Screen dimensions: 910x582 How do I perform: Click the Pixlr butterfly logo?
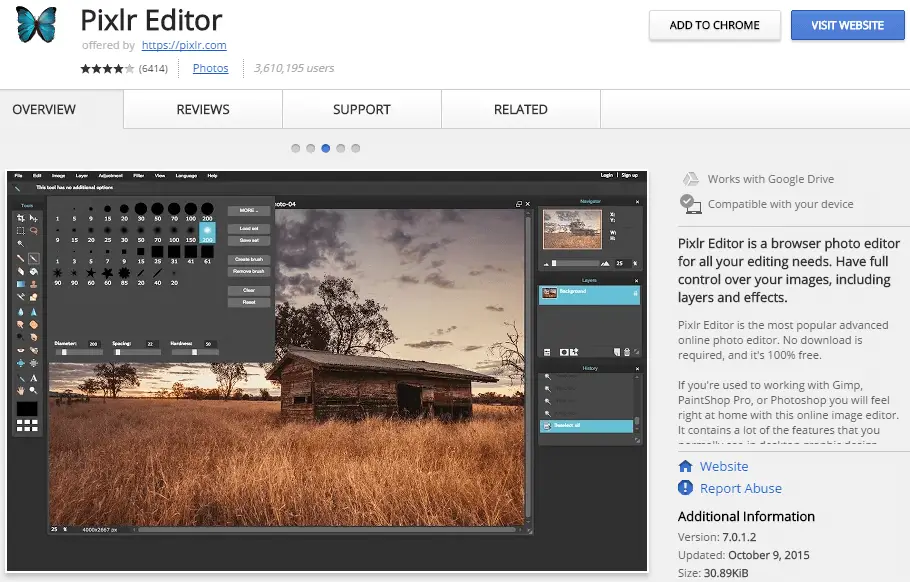37,25
